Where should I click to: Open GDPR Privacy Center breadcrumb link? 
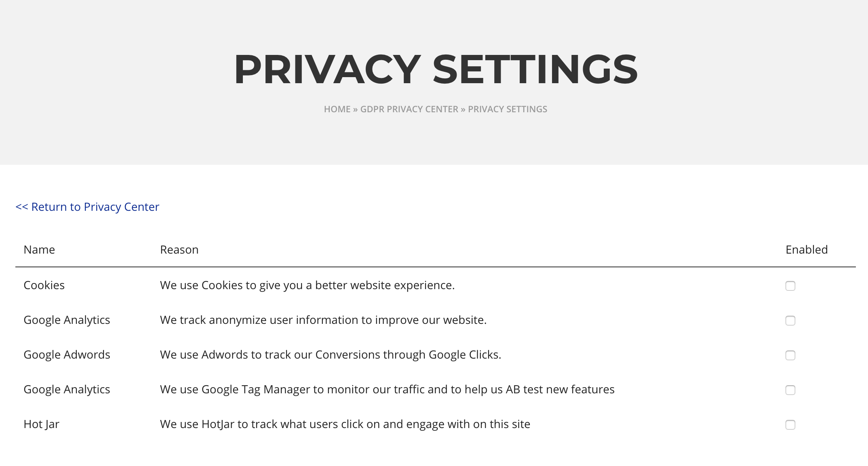click(x=409, y=109)
